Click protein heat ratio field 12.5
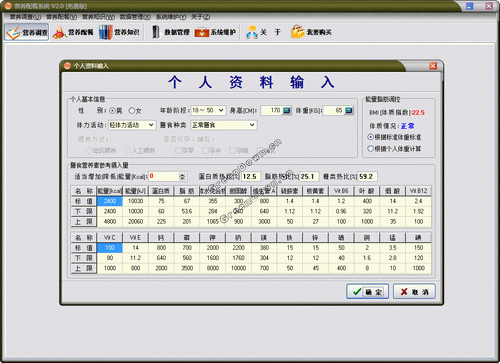The image size is (500, 363). 251,176
